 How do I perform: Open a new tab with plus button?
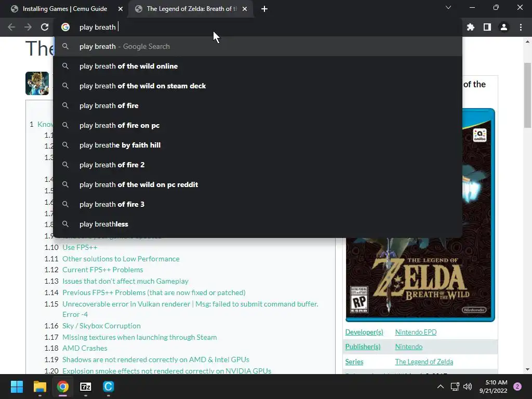click(x=264, y=9)
